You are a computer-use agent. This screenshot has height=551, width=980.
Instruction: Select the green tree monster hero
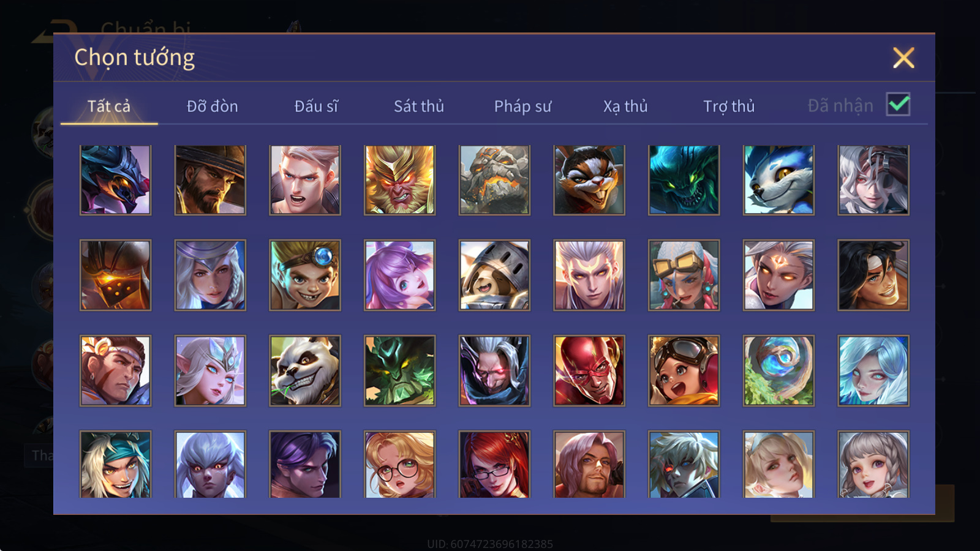399,370
